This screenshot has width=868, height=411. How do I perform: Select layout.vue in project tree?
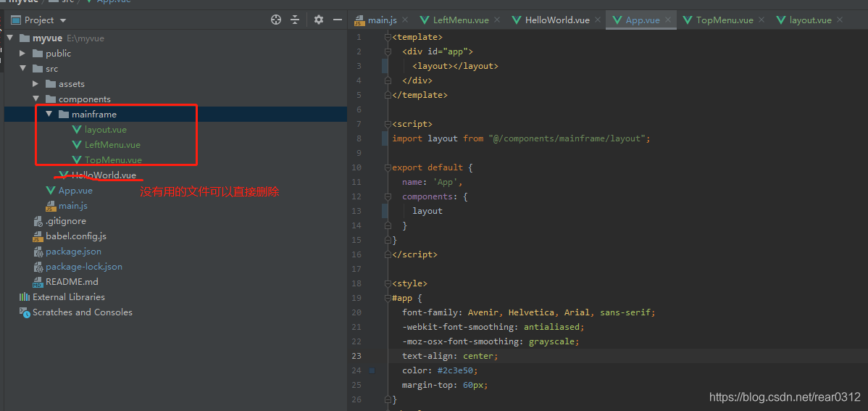[x=105, y=130]
